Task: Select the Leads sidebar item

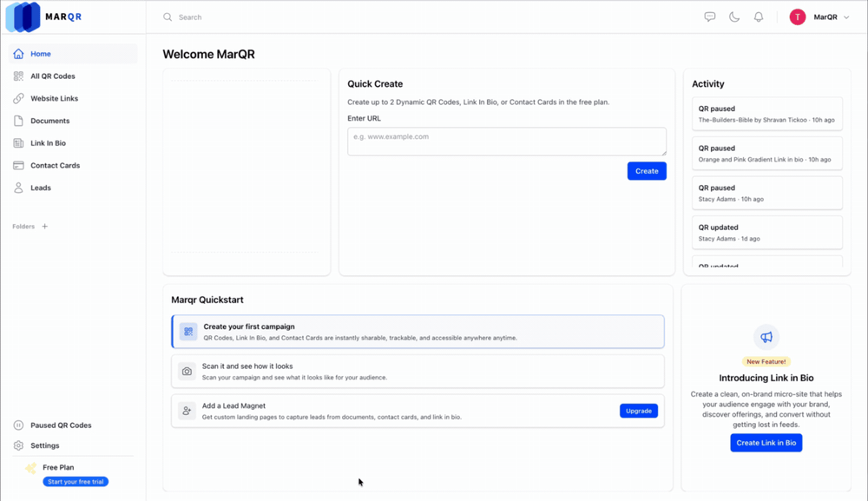Action: [x=73, y=188]
